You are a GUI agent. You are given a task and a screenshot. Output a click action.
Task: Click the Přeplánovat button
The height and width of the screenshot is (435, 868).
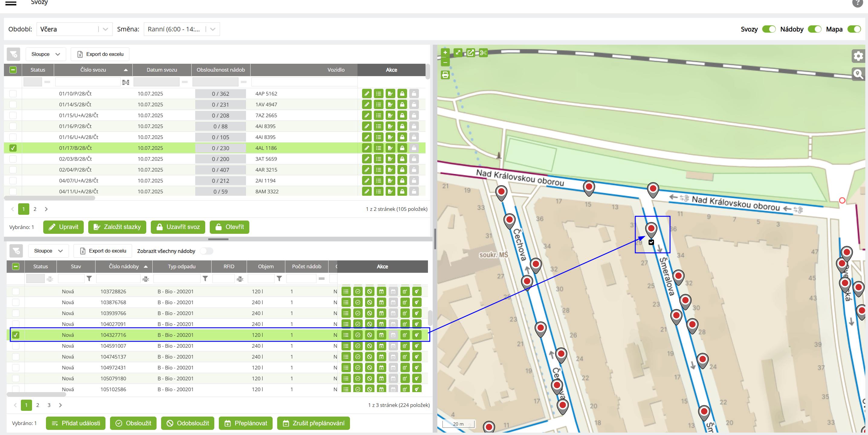(x=246, y=423)
